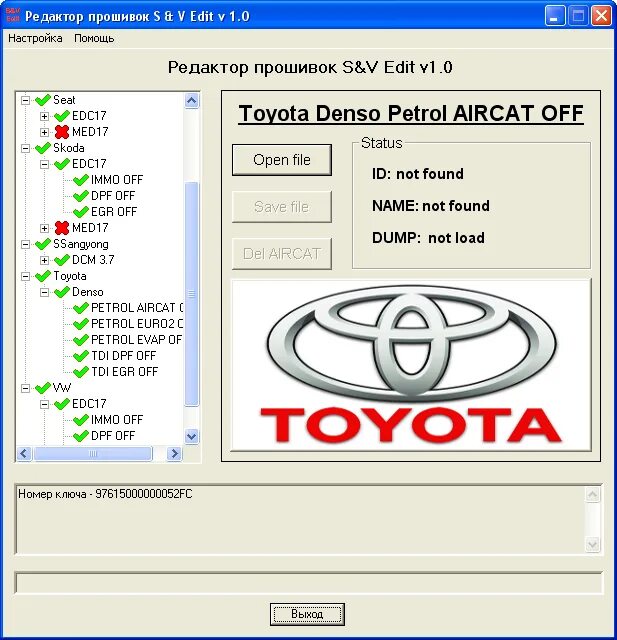Viewport: 617px width, 640px height.
Task: Click the green checkmark next to Skoda
Action: pos(43,148)
